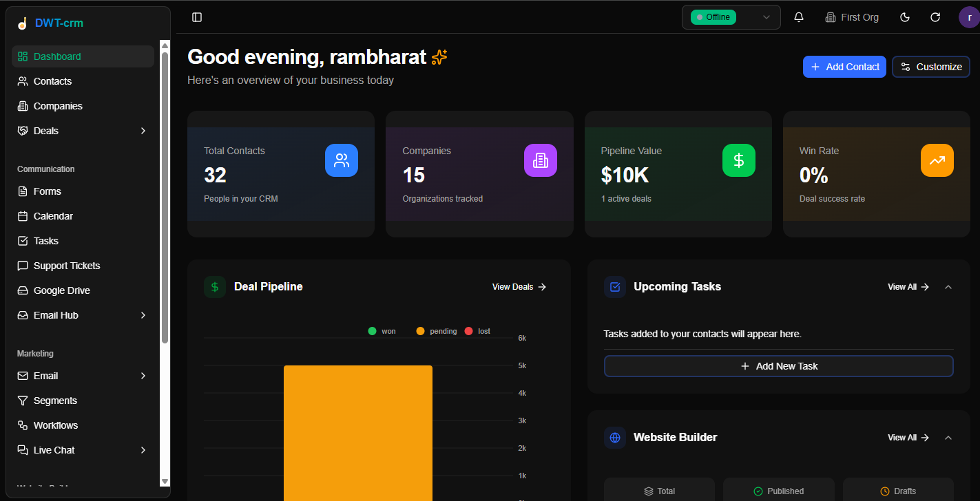Click the orange pending bar in chart
The height and width of the screenshot is (501, 980).
[x=358, y=433]
